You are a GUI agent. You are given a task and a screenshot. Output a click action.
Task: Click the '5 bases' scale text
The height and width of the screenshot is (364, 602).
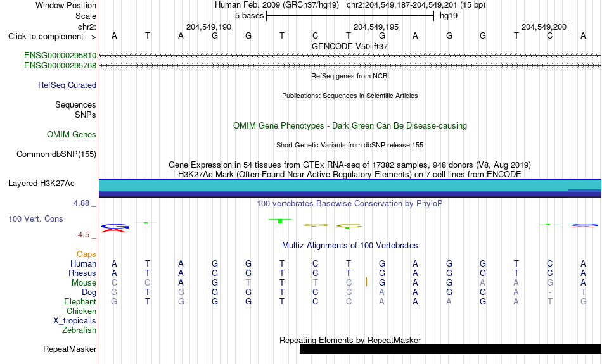tap(250, 16)
